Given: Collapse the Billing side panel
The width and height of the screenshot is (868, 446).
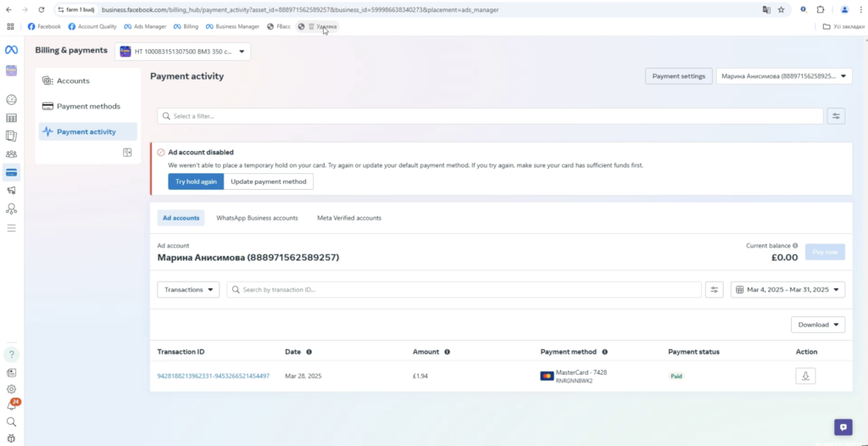Looking at the screenshot, I should pyautogui.click(x=127, y=153).
